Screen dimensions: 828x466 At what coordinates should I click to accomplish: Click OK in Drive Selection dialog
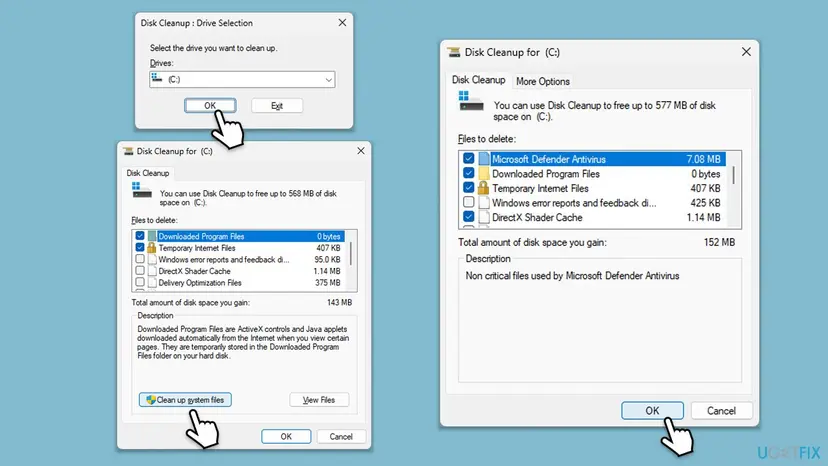coord(210,106)
